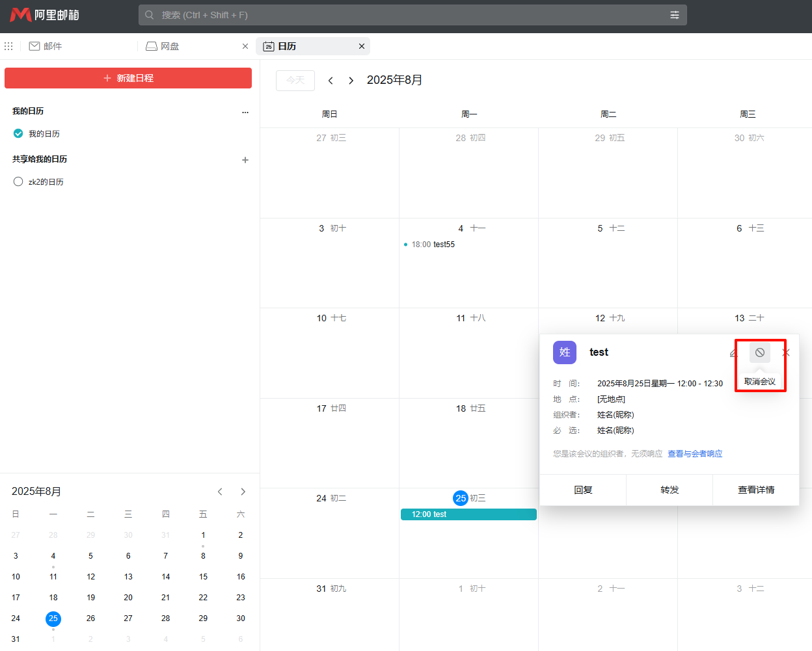Open 查看详情 for the event
The image size is (812, 651).
pyautogui.click(x=756, y=490)
